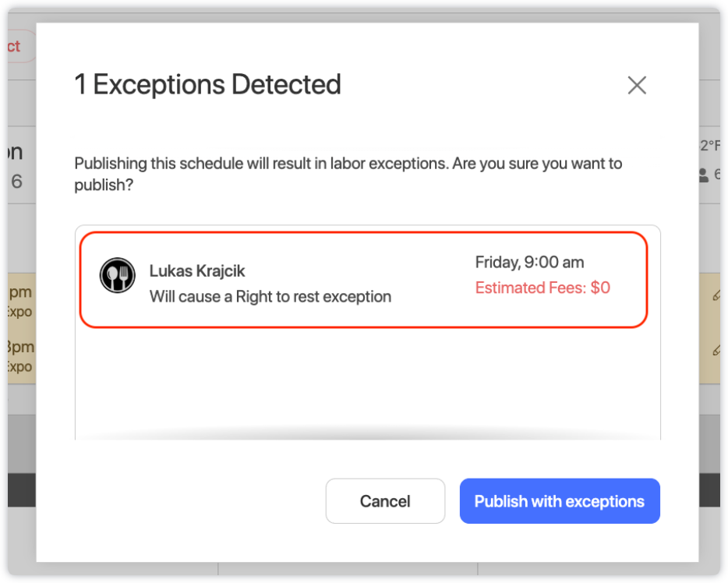
Task: Click the Friday, 9:00 am time label
Action: coord(529,263)
